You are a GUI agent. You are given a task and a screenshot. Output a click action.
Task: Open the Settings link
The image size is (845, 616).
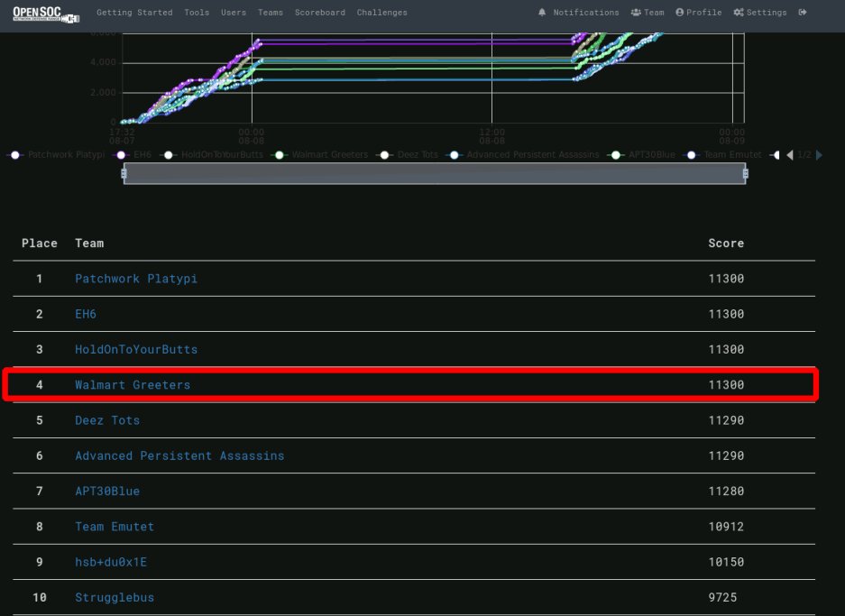767,13
